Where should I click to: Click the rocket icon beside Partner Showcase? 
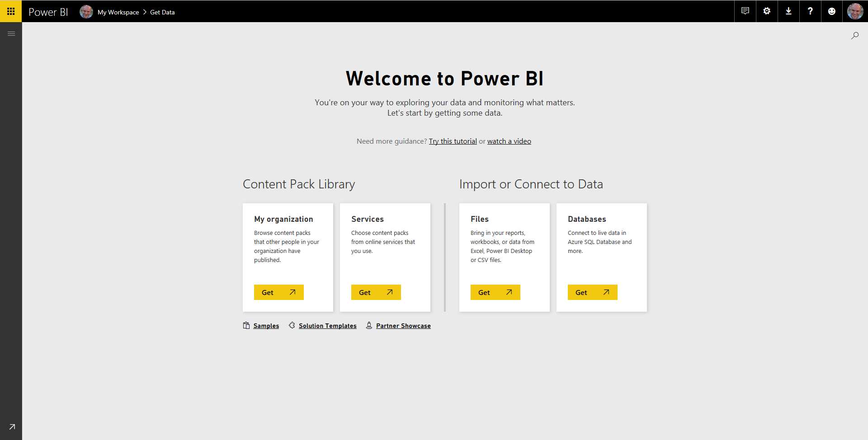point(369,325)
